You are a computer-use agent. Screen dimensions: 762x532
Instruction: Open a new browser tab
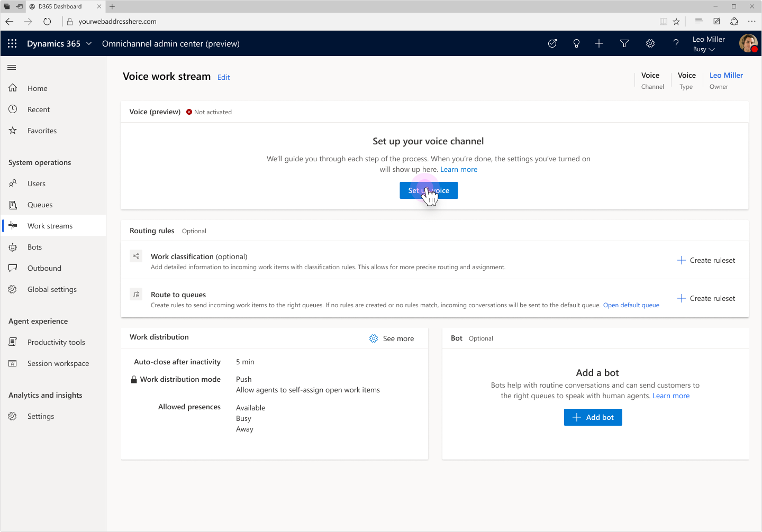click(x=112, y=6)
